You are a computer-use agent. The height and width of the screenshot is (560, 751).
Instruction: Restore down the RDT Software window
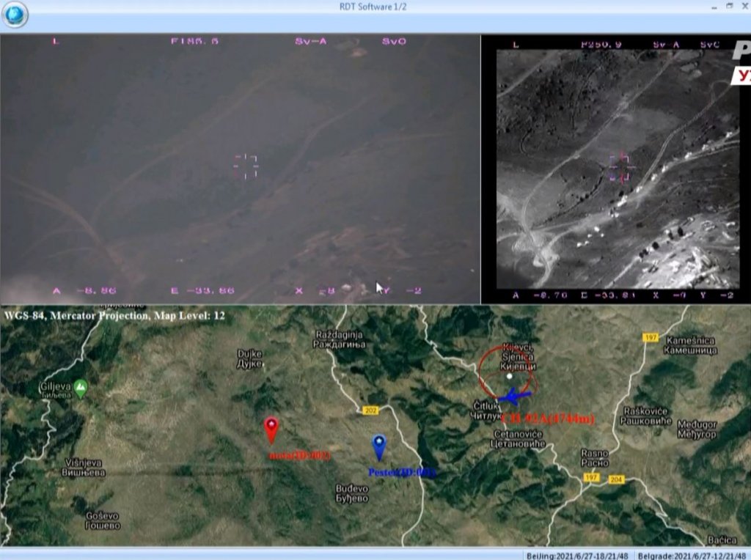(x=729, y=6)
